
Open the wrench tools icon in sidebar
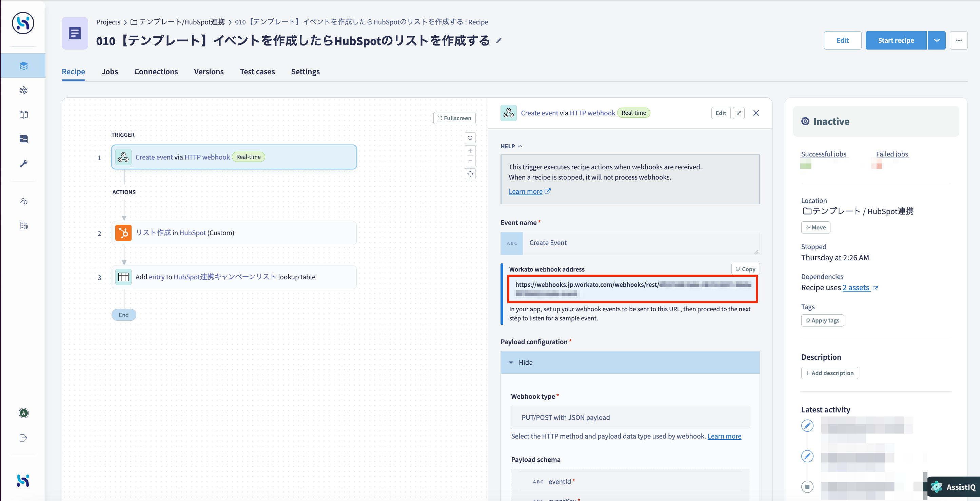point(24,163)
